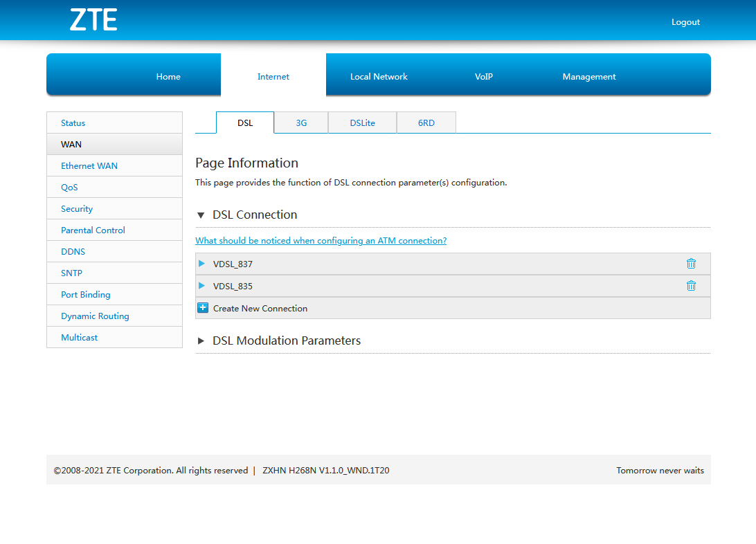Screen dimensions: 756x544
Task: Log out using the Logout link
Action: click(x=685, y=22)
